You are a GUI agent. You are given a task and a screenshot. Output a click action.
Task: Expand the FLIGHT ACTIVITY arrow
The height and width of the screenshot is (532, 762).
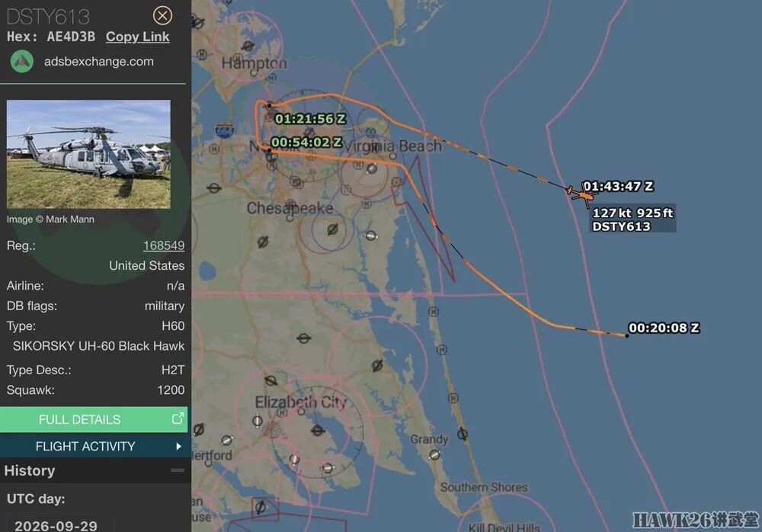(x=178, y=446)
